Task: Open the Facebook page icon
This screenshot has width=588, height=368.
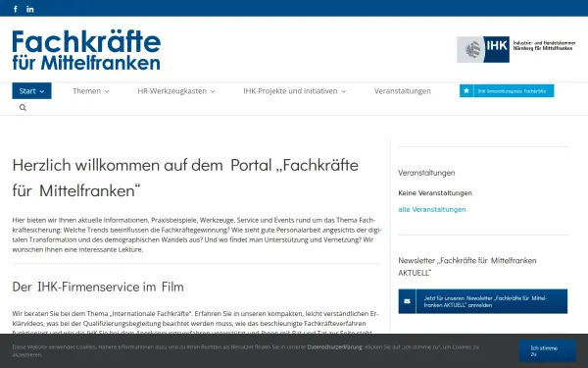Action: 16,9
